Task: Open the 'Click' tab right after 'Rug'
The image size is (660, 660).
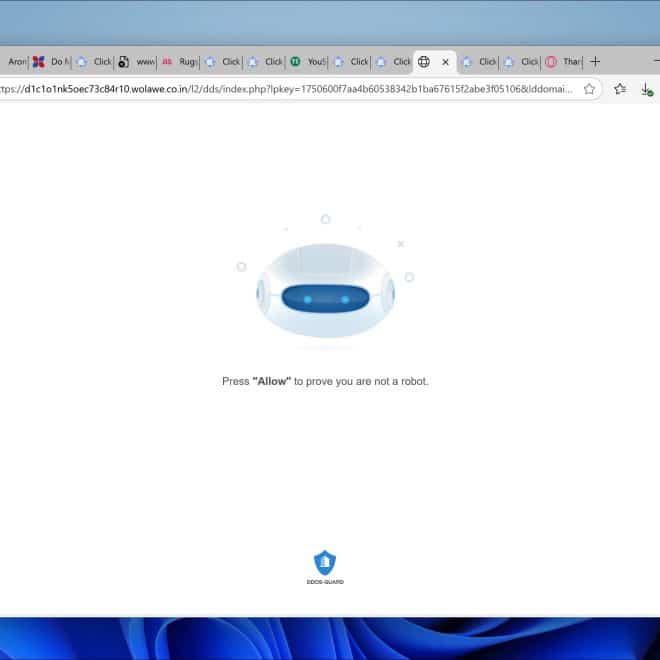Action: pos(222,62)
